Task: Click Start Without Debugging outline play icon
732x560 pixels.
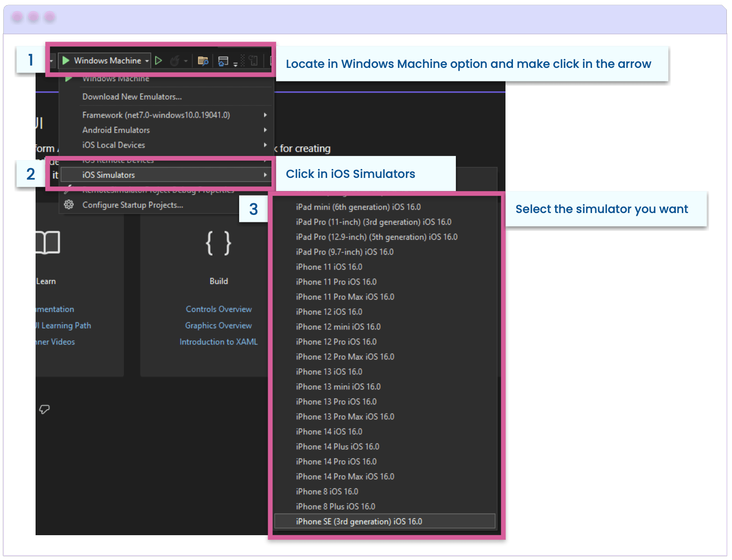Action: click(x=159, y=60)
